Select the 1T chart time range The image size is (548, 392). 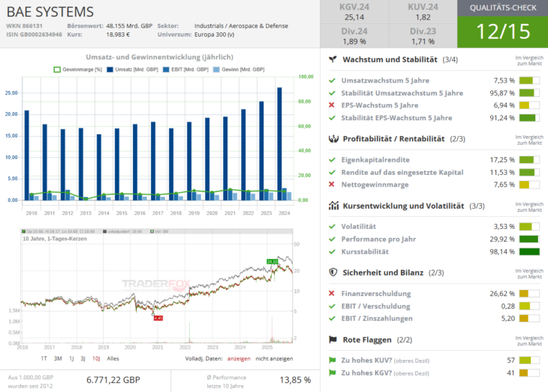[44, 358]
